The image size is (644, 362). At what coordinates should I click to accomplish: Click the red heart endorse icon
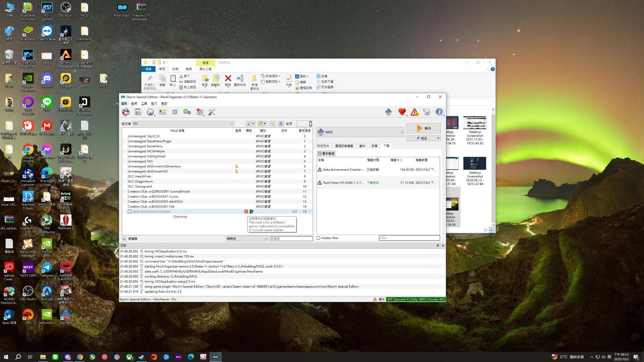(402, 112)
